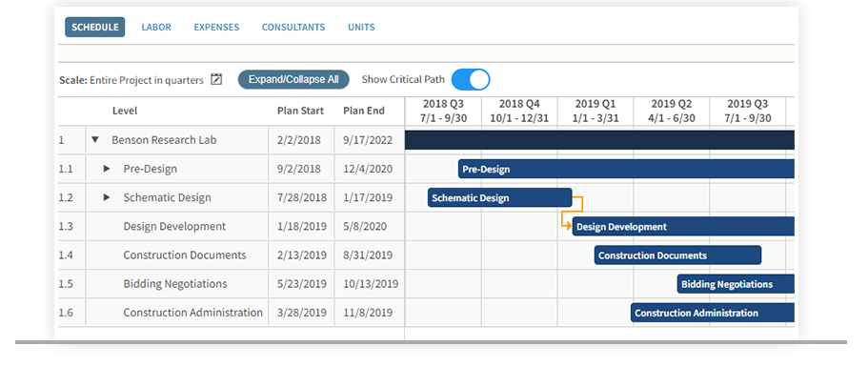Select the Construction Documents row label

click(185, 255)
